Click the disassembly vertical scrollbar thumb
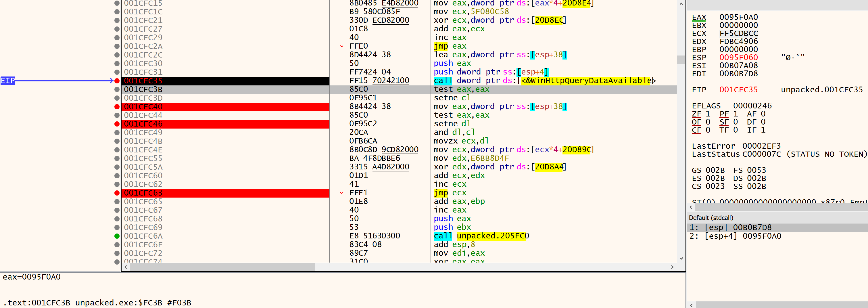The image size is (868, 308). (x=681, y=60)
